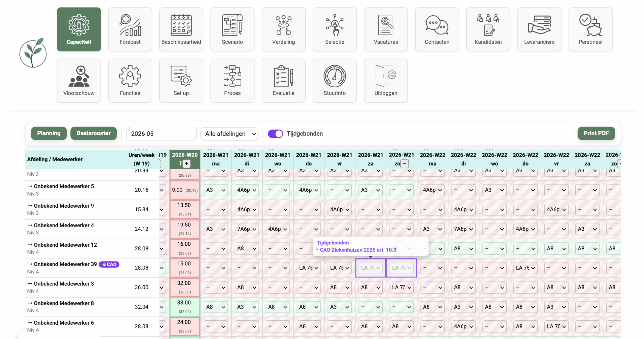The image size is (644, 339).
Task: Open the Leveranciers module
Action: pyautogui.click(x=539, y=29)
